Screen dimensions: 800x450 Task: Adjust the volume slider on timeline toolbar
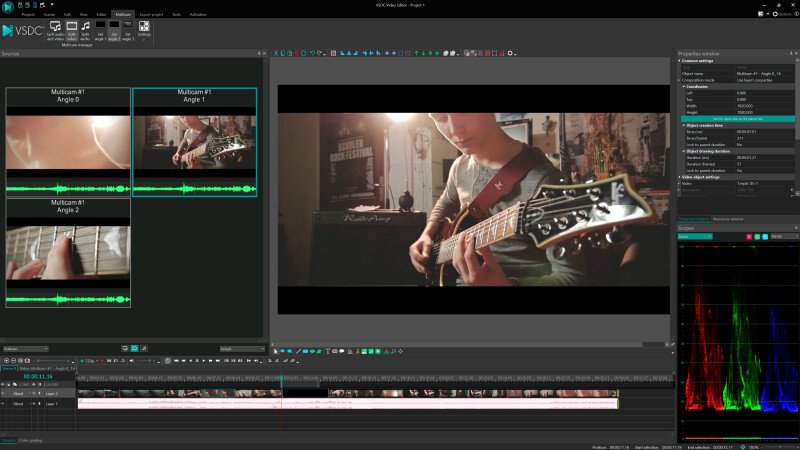click(148, 361)
